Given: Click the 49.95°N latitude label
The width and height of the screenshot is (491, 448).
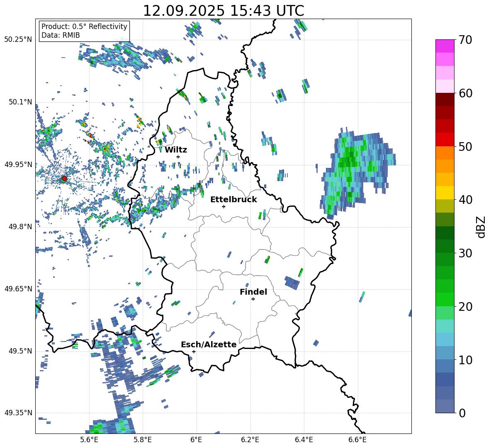Looking at the screenshot, I should tap(18, 164).
